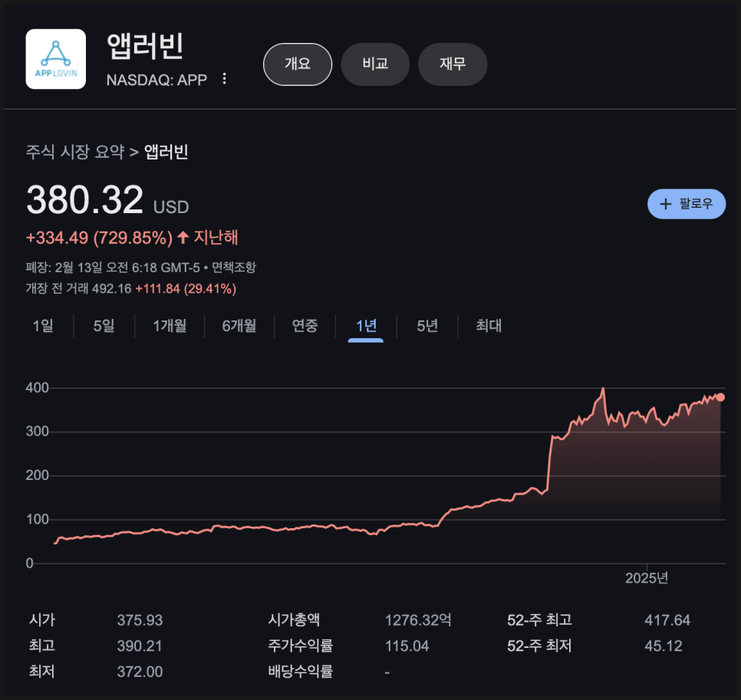Click the pre-market price 492.16
This screenshot has height=700, width=741.
click(111, 288)
